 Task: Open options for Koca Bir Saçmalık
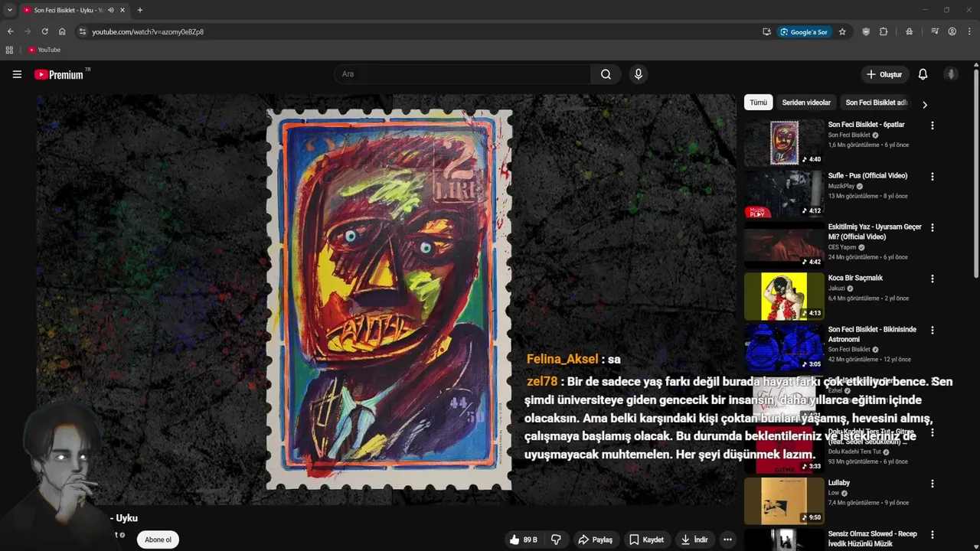[932, 279]
